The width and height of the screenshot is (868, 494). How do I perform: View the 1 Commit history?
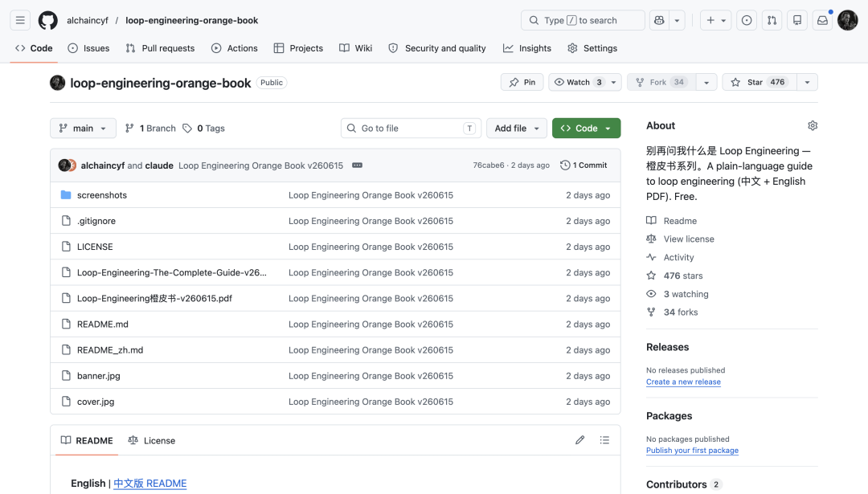click(x=583, y=165)
